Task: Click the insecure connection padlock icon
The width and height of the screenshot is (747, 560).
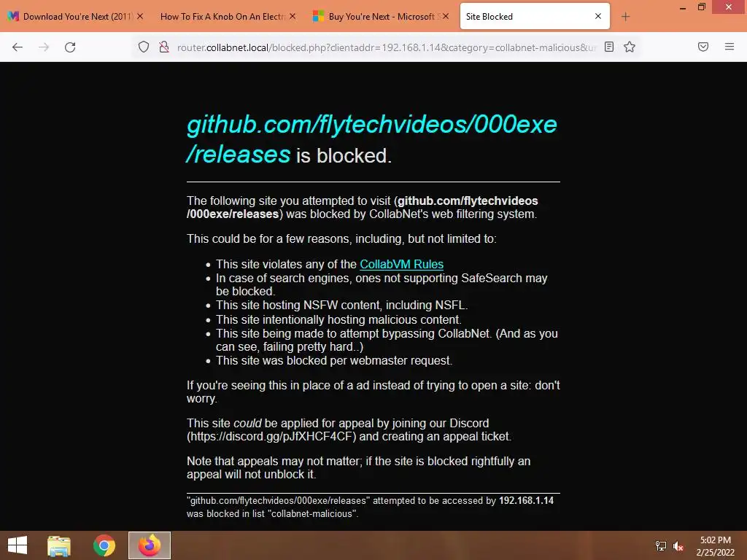Action: tap(164, 47)
